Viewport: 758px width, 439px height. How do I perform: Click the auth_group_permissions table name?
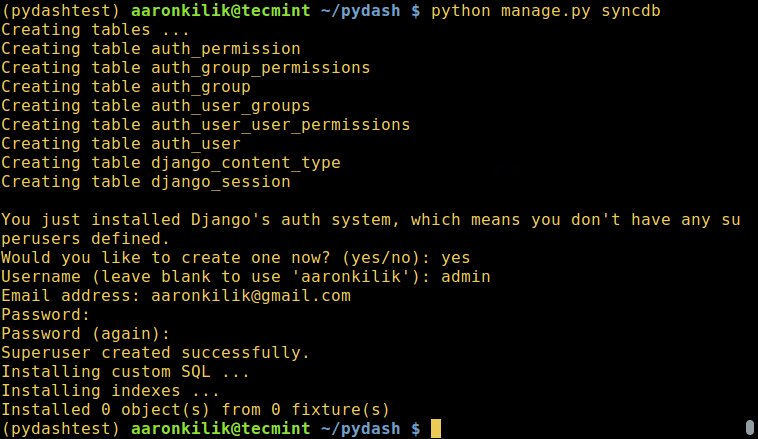pos(260,67)
